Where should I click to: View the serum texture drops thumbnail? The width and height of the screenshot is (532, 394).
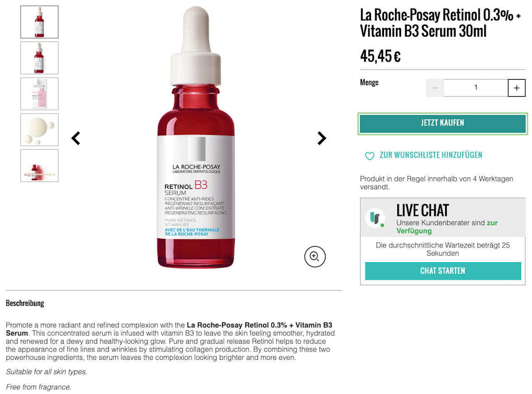tap(39, 129)
